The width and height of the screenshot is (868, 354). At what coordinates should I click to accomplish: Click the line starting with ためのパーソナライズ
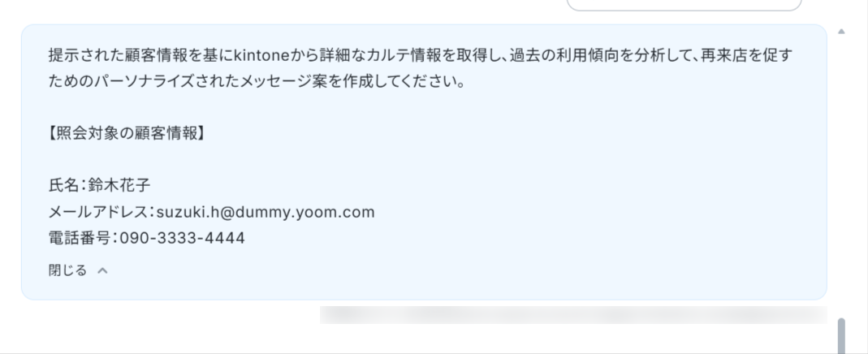[257, 83]
